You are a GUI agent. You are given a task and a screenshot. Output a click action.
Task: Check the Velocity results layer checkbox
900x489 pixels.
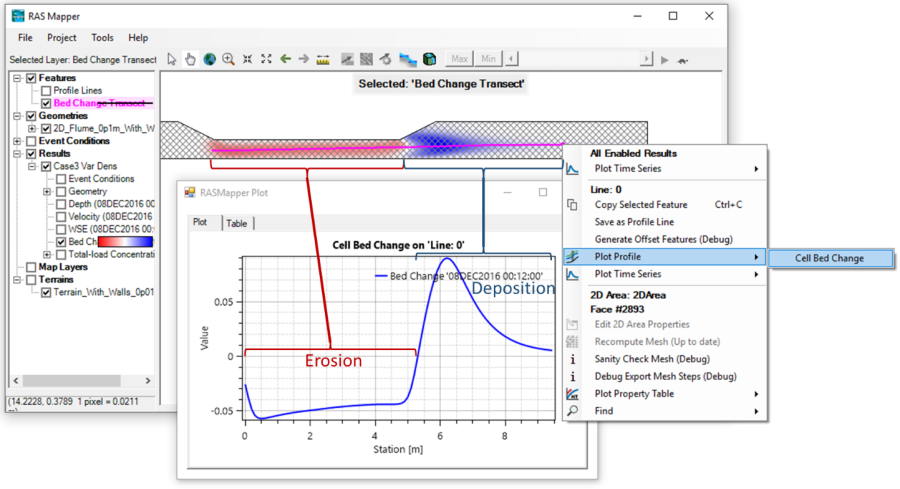[x=61, y=217]
